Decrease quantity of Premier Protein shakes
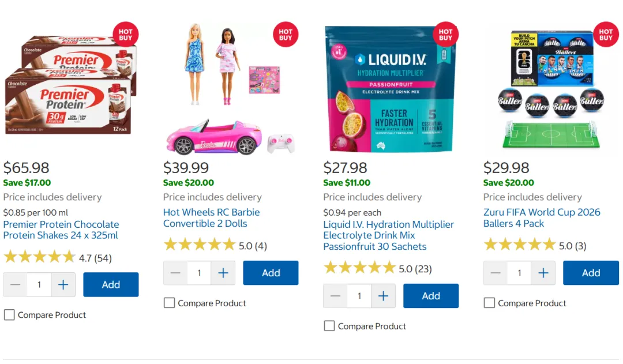The height and width of the screenshot is (364, 623). point(15,284)
